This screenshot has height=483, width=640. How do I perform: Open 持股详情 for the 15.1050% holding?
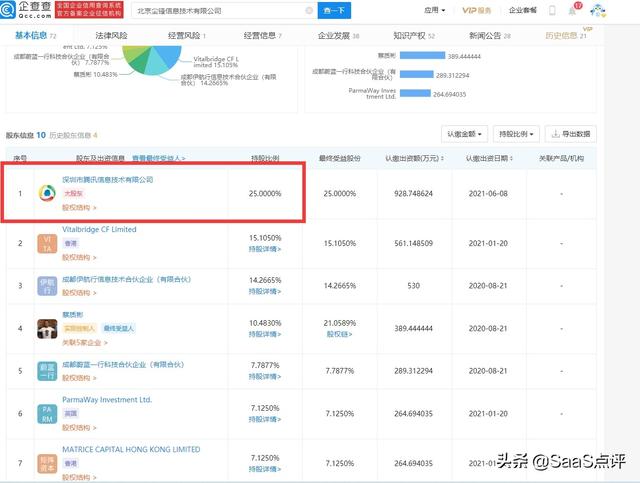pos(265,249)
